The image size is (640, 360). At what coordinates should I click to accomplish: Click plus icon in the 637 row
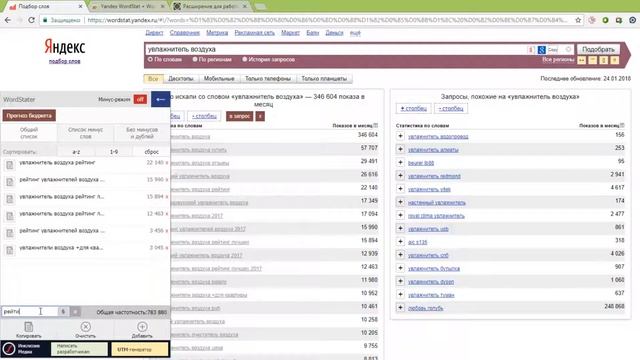(x=400, y=295)
